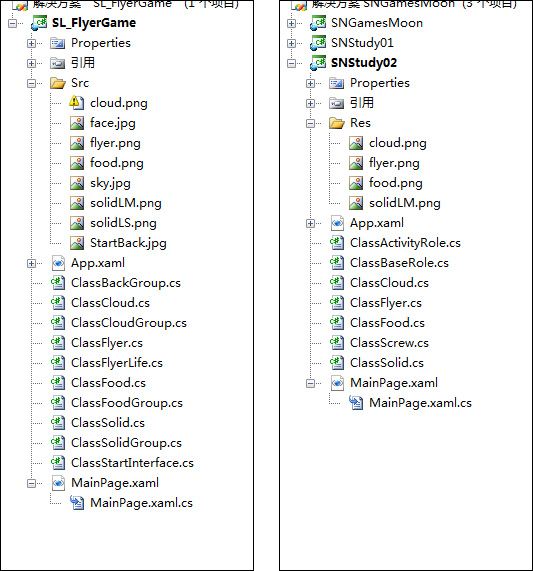This screenshot has height=571, width=533.
Task: Click the image icon of face.jpg
Action: tap(77, 123)
